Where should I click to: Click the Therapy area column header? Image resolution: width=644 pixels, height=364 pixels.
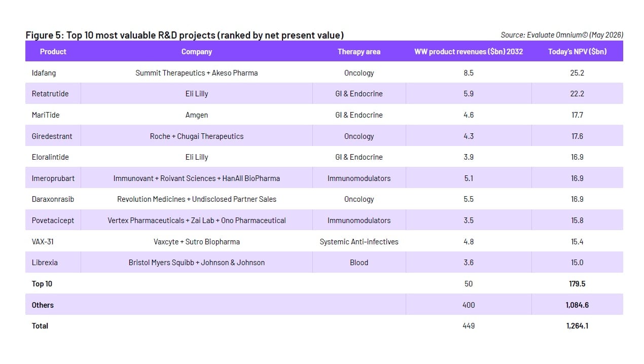359,52
